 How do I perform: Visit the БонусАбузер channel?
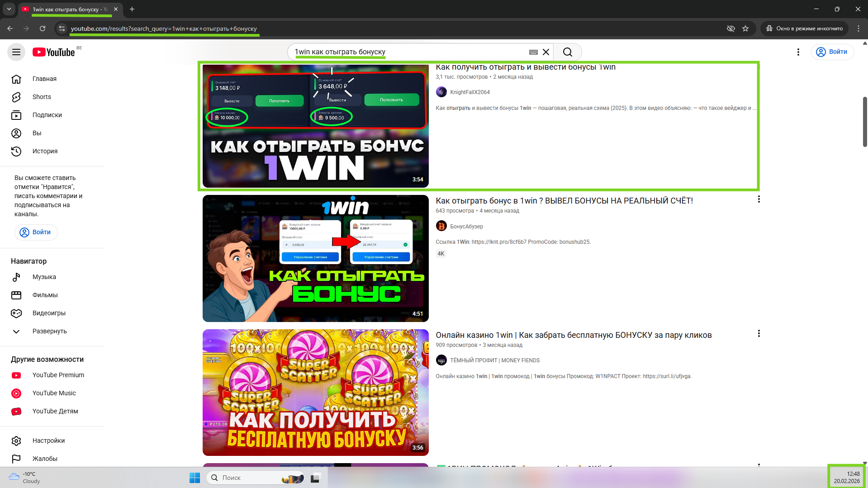466,227
